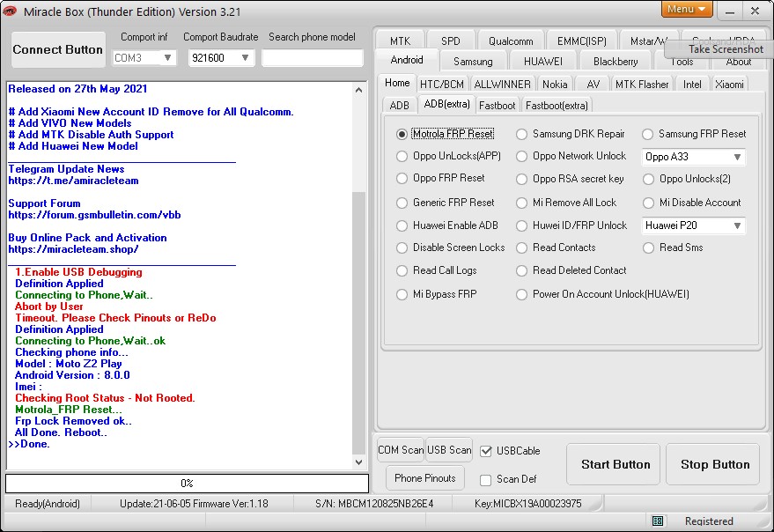Viewport: 774px width, 532px height.
Task: Enable the Scan Def checkbox
Action: (486, 479)
